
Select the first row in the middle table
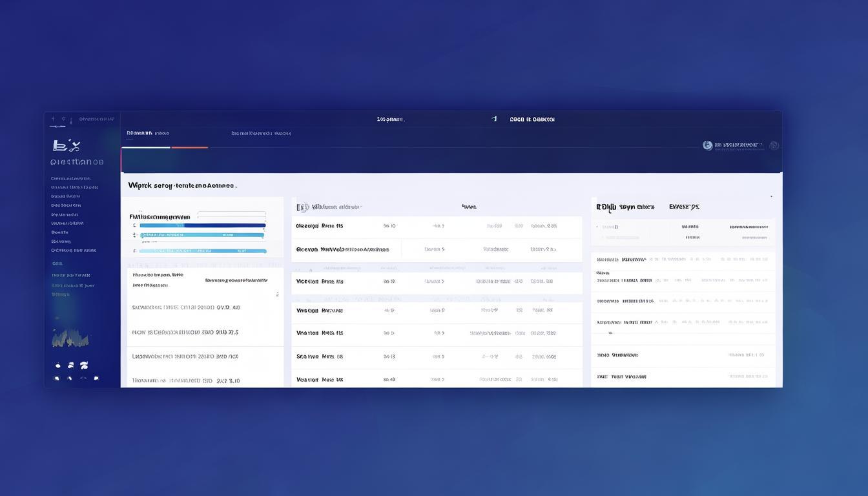pos(436,227)
